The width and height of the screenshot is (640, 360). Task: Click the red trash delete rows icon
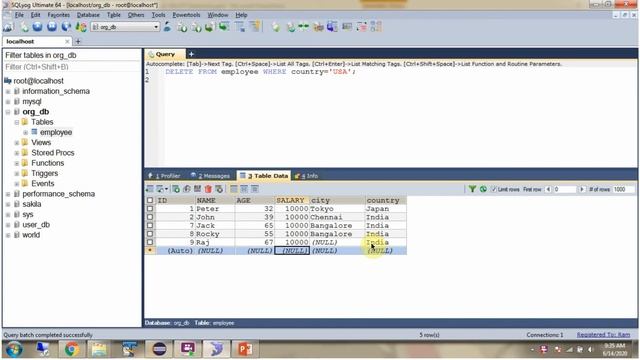[x=208, y=189]
